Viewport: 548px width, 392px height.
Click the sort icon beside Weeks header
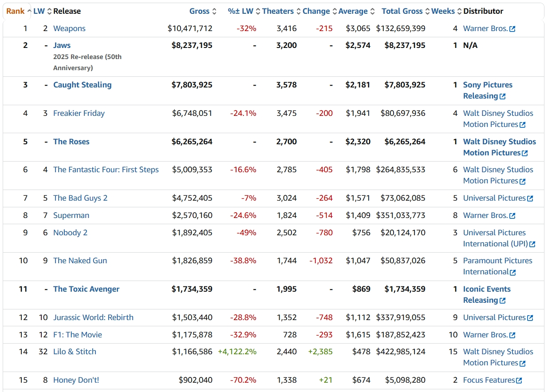point(460,11)
